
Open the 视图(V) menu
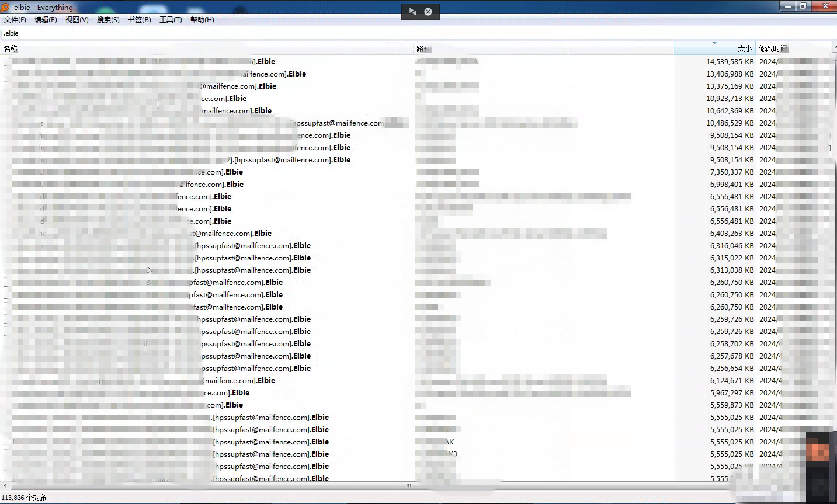77,20
